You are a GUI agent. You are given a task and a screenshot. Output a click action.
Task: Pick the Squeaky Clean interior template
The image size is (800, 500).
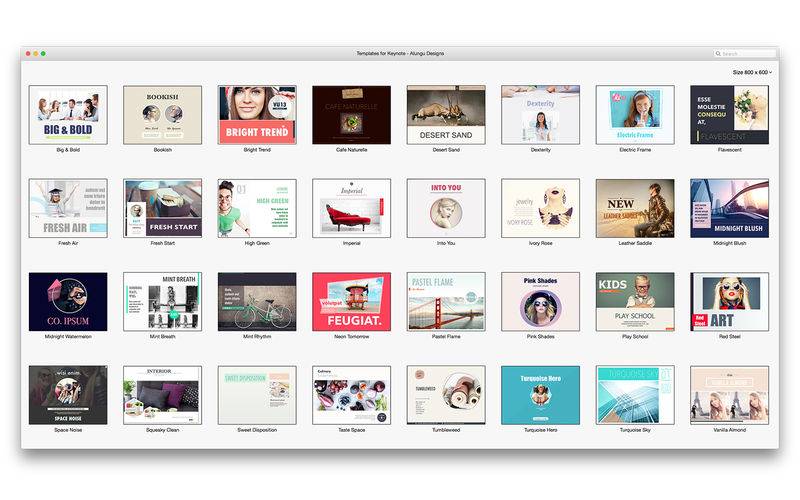162,395
